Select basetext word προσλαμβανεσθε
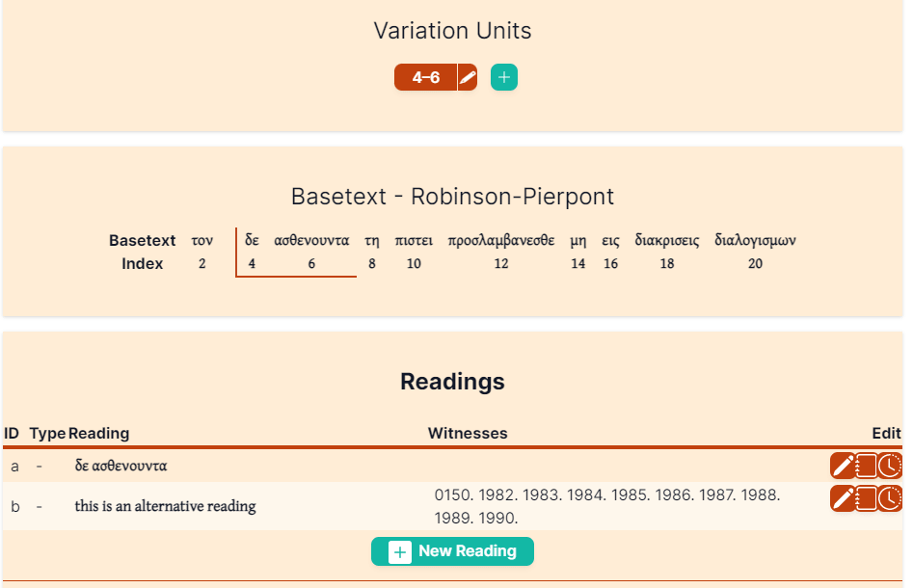The image size is (913, 588). (x=501, y=240)
